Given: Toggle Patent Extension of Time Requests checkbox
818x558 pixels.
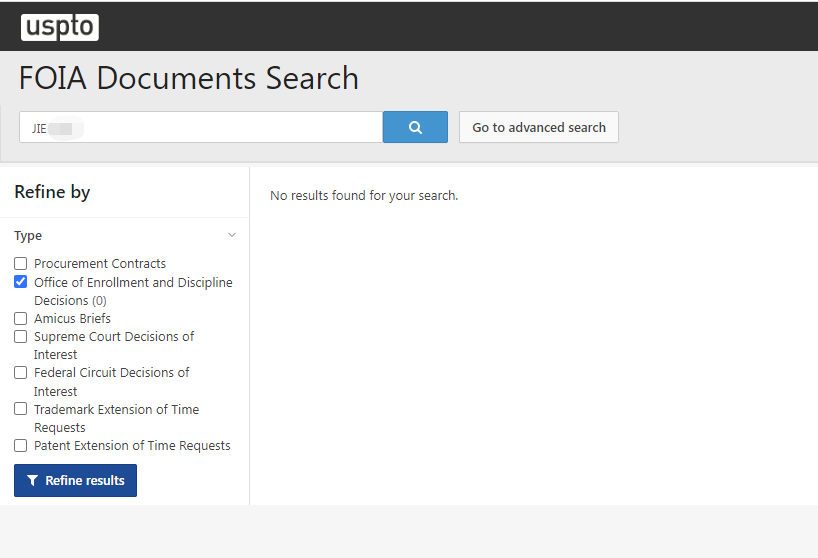Looking at the screenshot, I should pos(20,445).
